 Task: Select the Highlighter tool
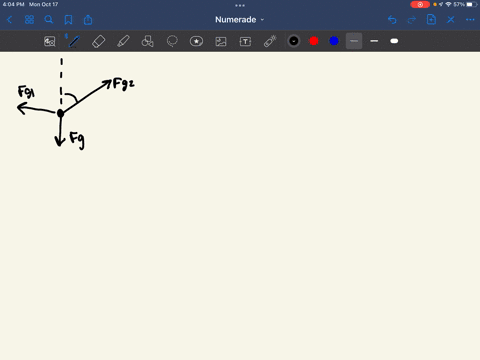(123, 41)
